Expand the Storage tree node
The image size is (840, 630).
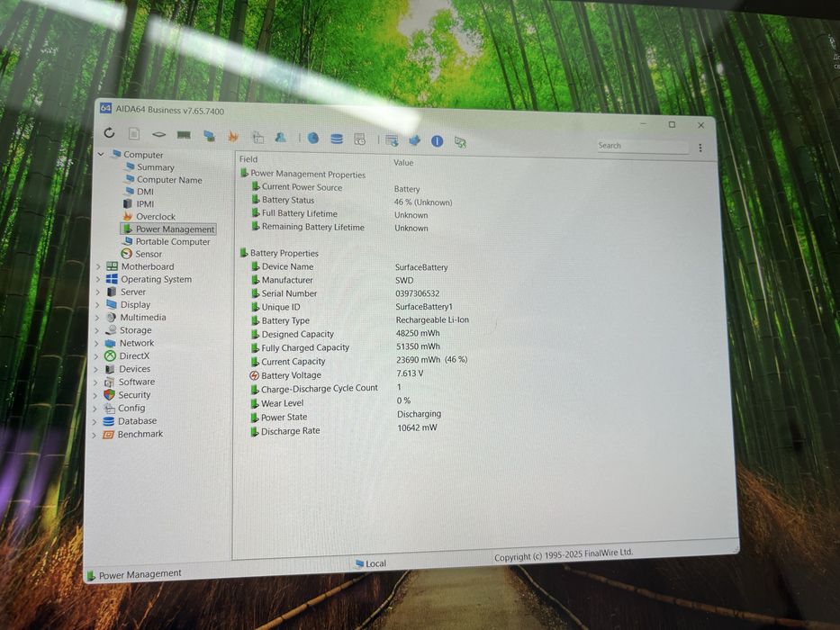click(96, 330)
